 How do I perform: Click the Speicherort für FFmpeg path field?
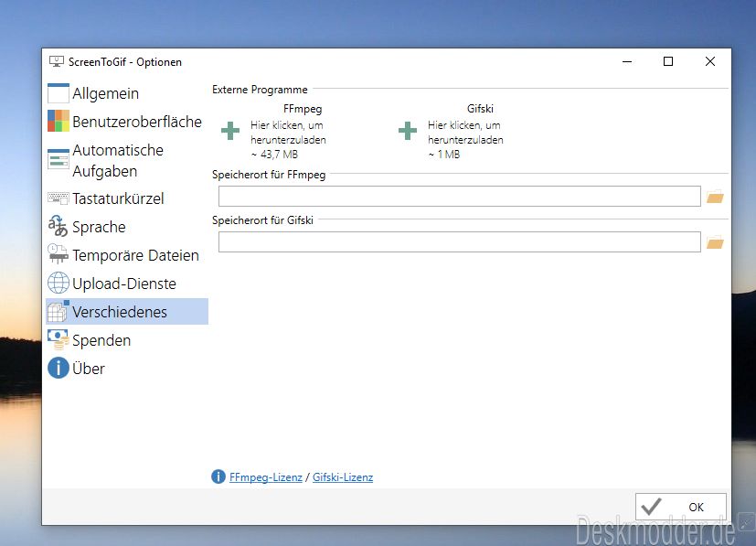460,197
